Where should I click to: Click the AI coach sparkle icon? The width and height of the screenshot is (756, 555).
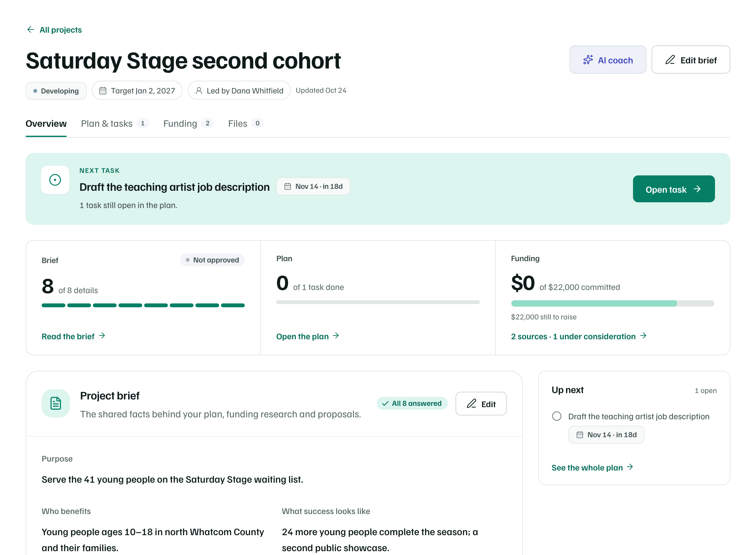click(588, 60)
